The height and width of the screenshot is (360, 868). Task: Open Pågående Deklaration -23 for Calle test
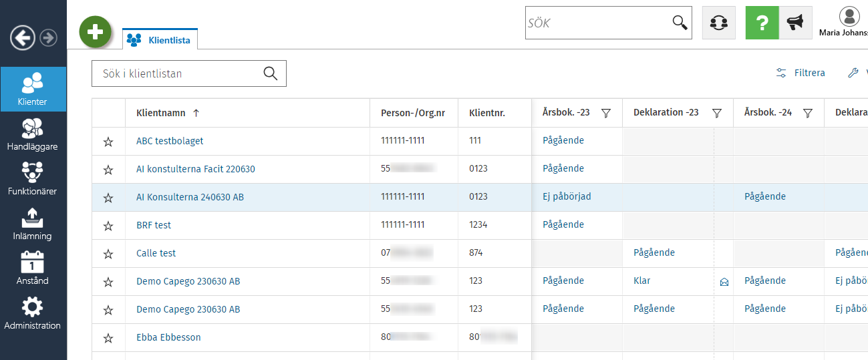pos(654,252)
